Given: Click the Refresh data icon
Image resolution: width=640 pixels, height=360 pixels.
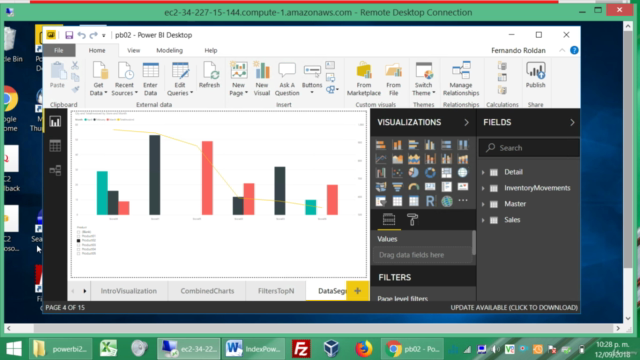Looking at the screenshot, I should 209,75.
